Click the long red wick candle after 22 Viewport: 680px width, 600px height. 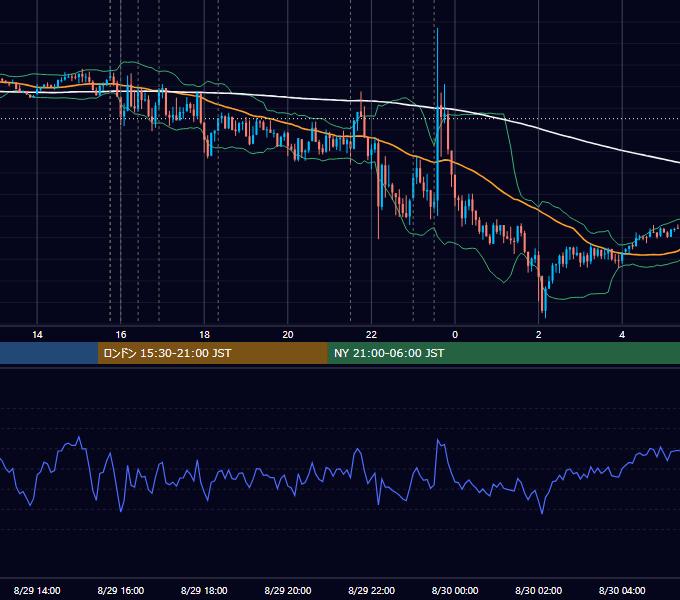tap(379, 191)
